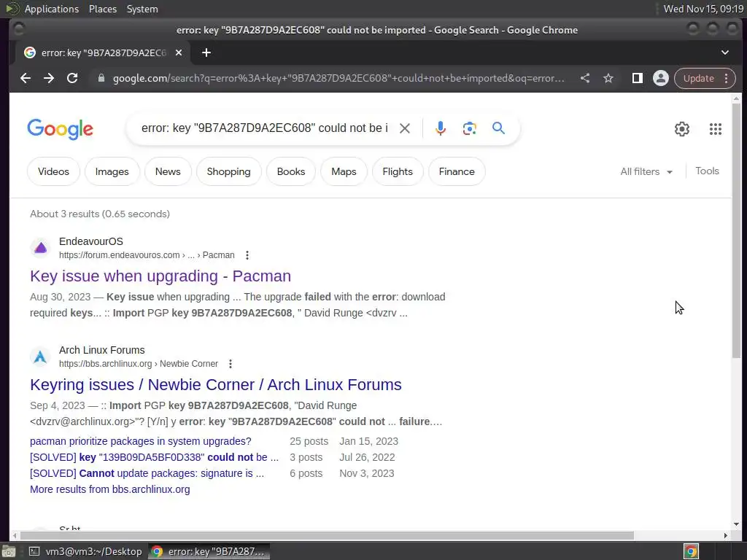
Task: Select Chrome window in bottom taskbar
Action: pyautogui.click(x=209, y=551)
